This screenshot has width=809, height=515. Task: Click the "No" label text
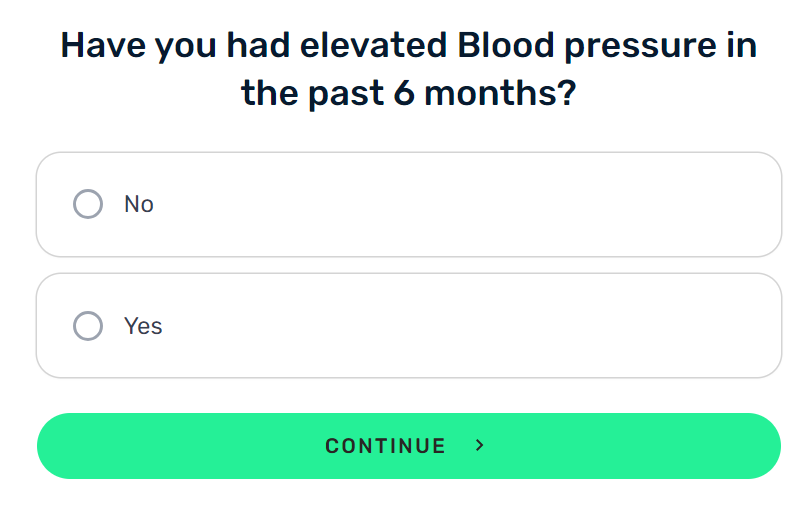tap(139, 204)
